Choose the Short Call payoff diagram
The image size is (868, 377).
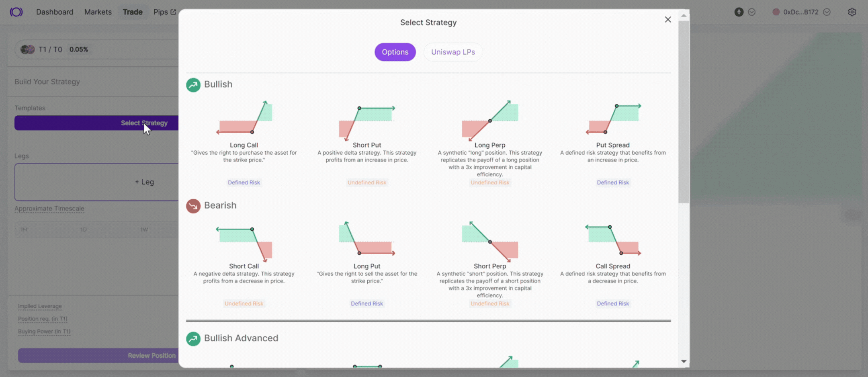[244, 242]
